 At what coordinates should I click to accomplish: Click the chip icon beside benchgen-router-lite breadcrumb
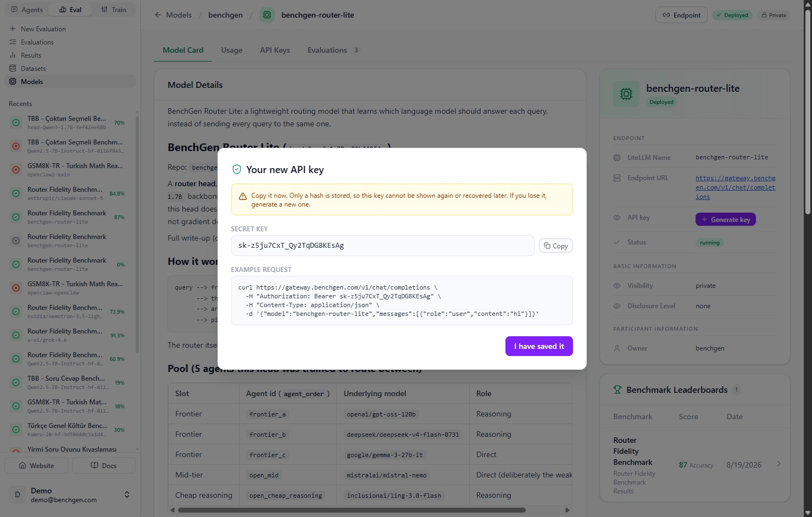tap(267, 15)
